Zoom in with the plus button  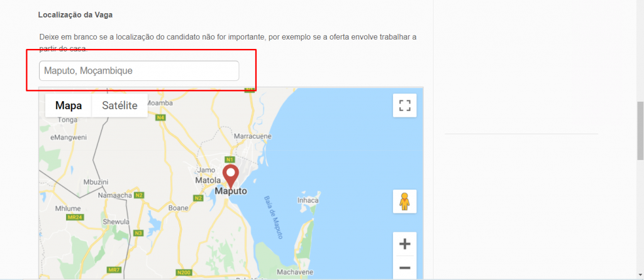point(404,244)
